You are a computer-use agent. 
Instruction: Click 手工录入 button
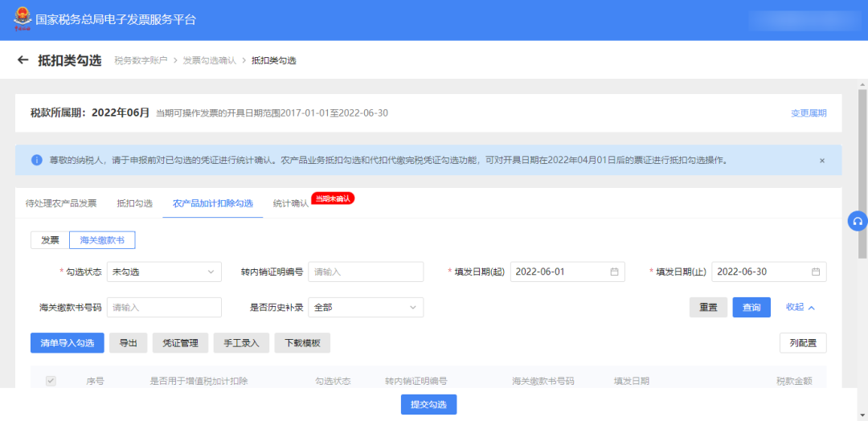pyautogui.click(x=241, y=343)
